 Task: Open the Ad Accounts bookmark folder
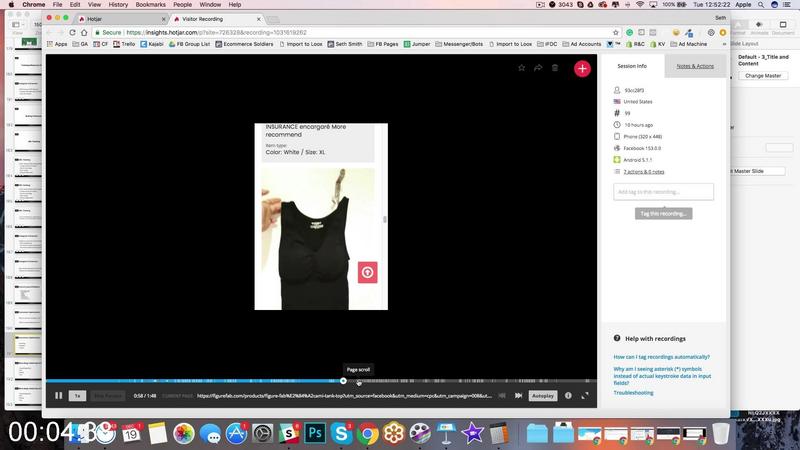coord(582,44)
